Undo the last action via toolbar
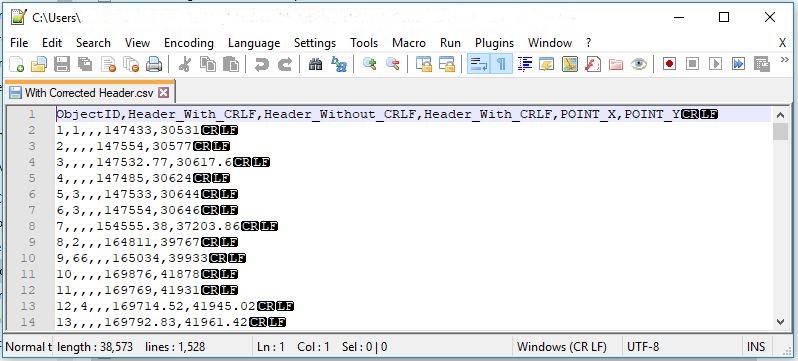Viewport: 798px width, 361px height. (262, 64)
